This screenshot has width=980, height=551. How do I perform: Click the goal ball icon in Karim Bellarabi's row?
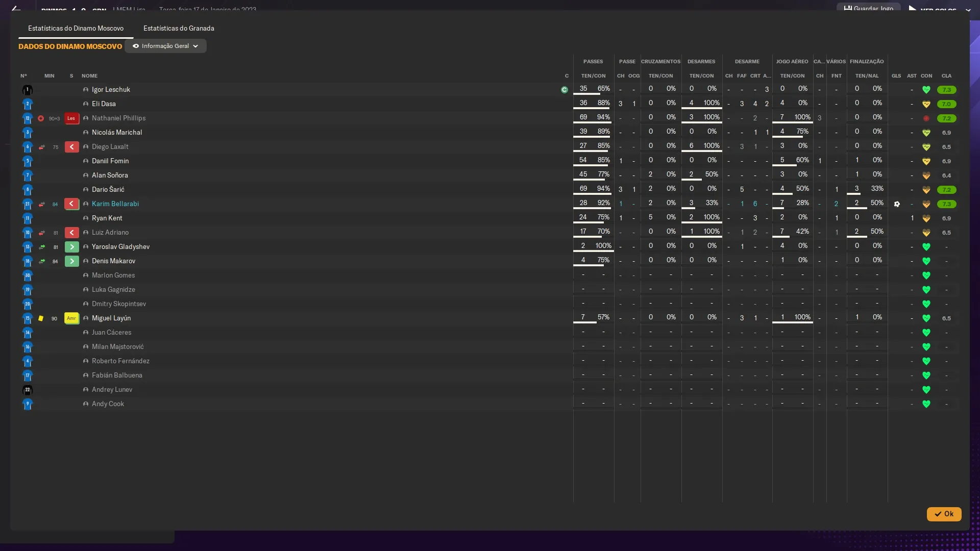(x=897, y=204)
